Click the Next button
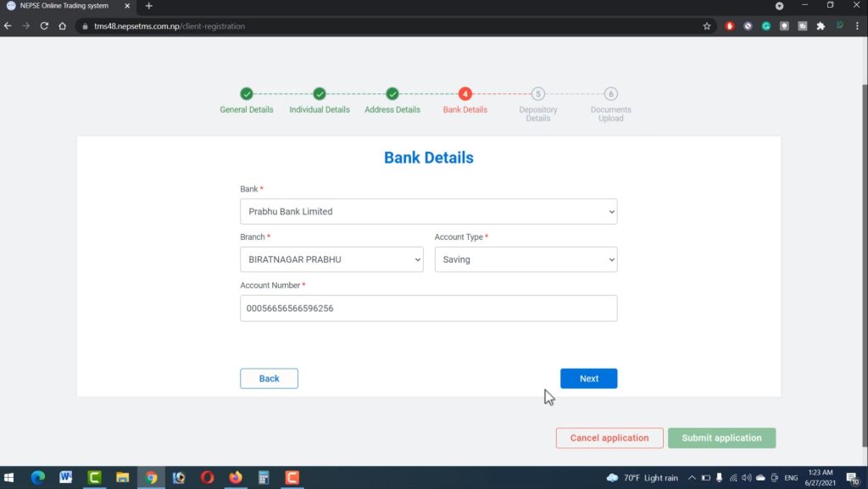 [588, 378]
